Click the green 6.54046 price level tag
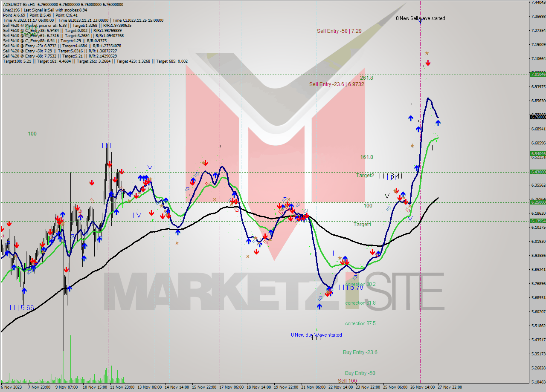The width and height of the screenshot is (546, 392). pos(538,153)
